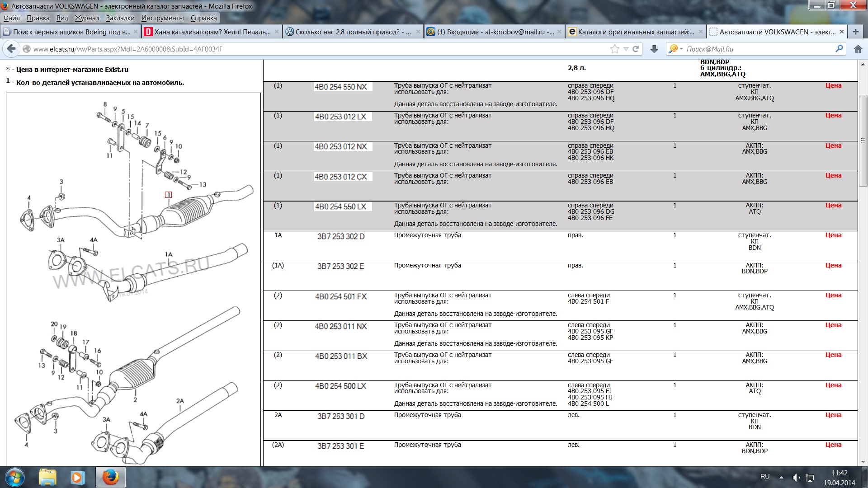Click Цена link for 4B0 253 012 CX
868x488 pixels.
tap(833, 175)
